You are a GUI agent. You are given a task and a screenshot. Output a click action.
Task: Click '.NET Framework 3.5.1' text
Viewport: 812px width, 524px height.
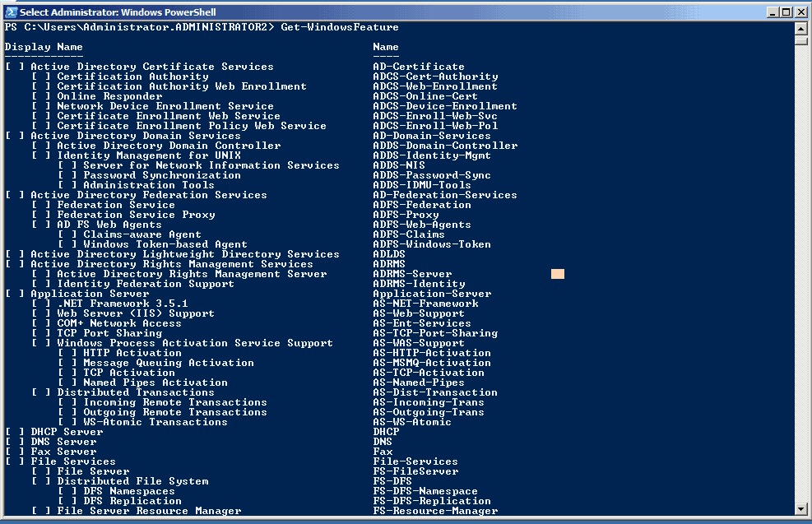click(x=123, y=304)
